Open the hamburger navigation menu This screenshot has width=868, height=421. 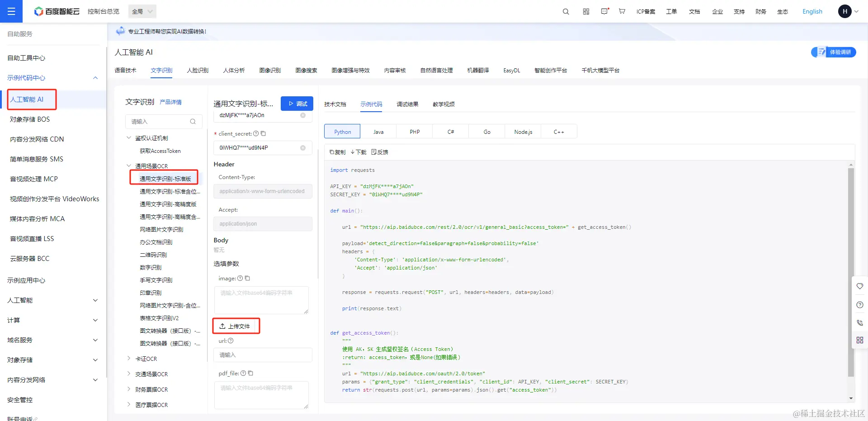pyautogui.click(x=11, y=11)
